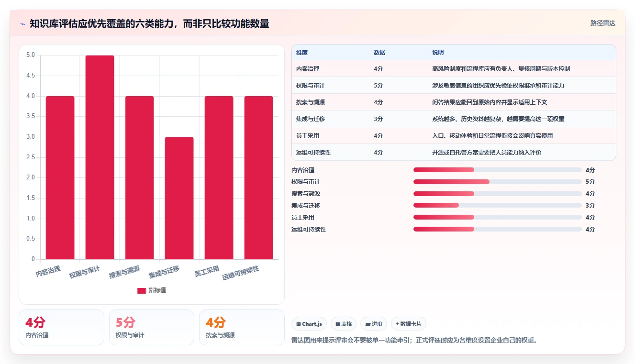The width and height of the screenshot is (635, 364).
Task: Click the 运维可持续性 label in progress list
Action: pyautogui.click(x=309, y=230)
